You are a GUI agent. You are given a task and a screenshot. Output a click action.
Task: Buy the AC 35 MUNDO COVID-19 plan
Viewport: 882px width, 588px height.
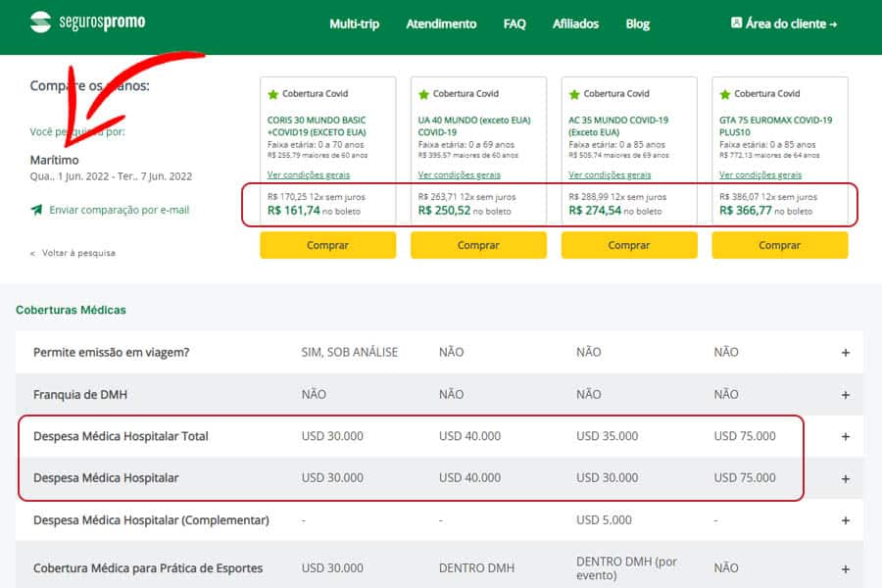[x=629, y=245]
